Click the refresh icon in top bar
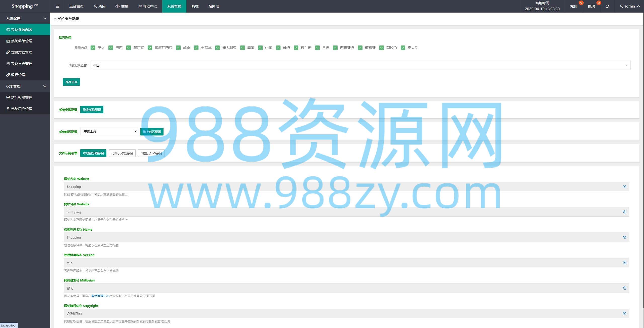The width and height of the screenshot is (644, 328). (x=607, y=6)
